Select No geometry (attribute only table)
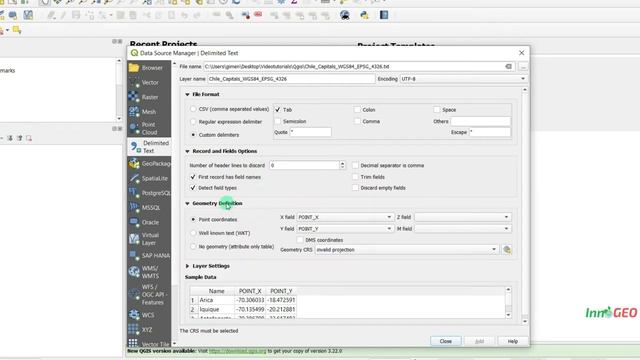 [193, 247]
